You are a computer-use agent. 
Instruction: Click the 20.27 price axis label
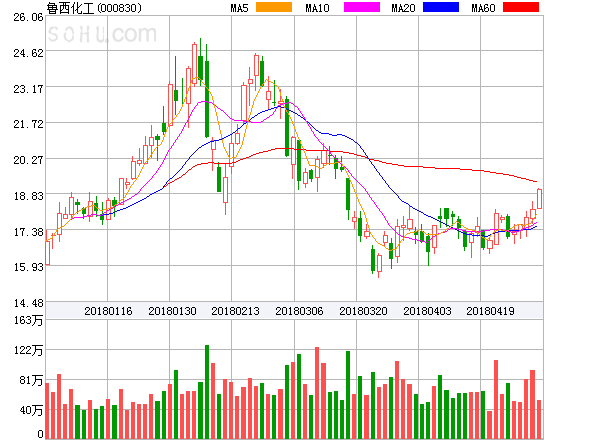point(28,160)
